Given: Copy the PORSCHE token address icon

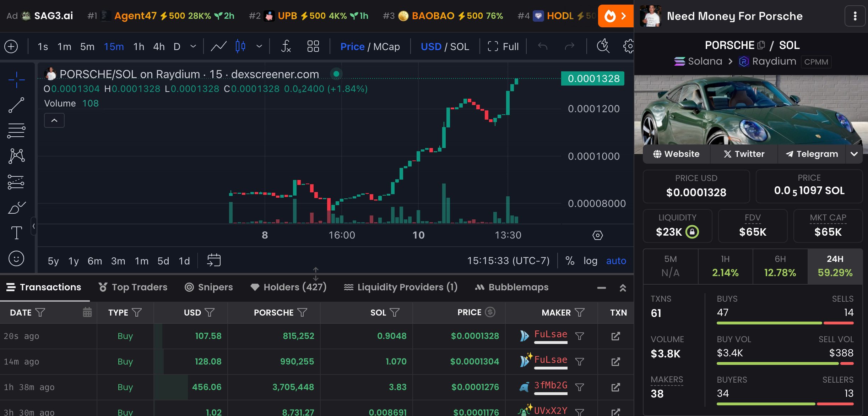Looking at the screenshot, I should coord(761,45).
